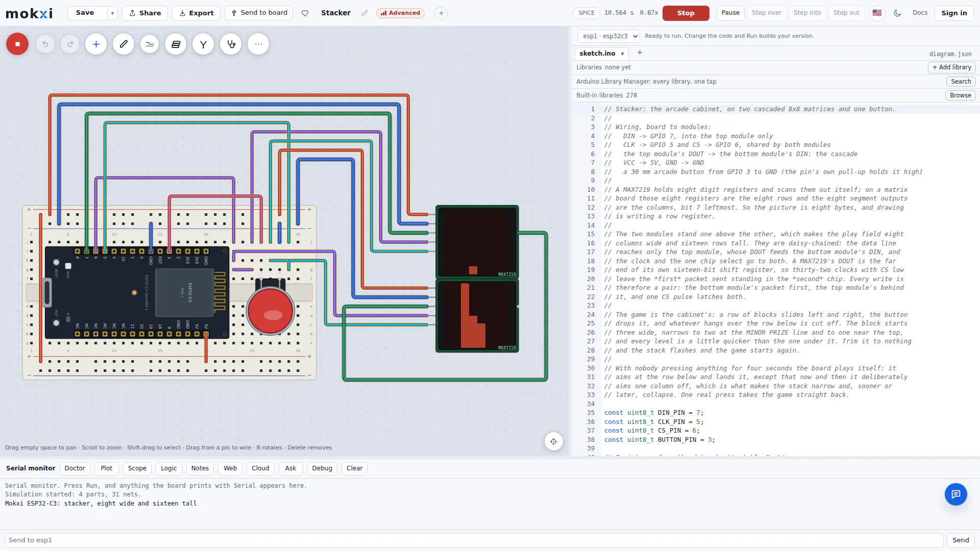Open the esp1 esp32c3 board selector
Viewport: 980px width, 551px height.
tap(608, 36)
